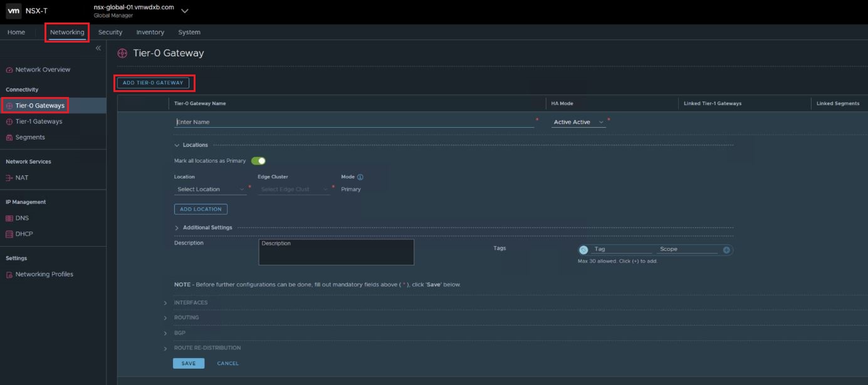The width and height of the screenshot is (868, 385).
Task: Click the Network Overview sidebar icon
Action: click(9, 70)
